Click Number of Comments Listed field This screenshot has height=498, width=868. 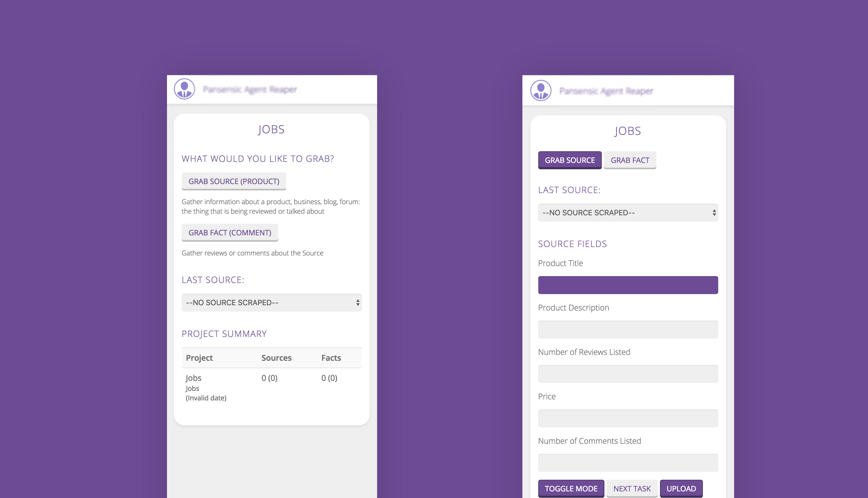[x=628, y=463]
